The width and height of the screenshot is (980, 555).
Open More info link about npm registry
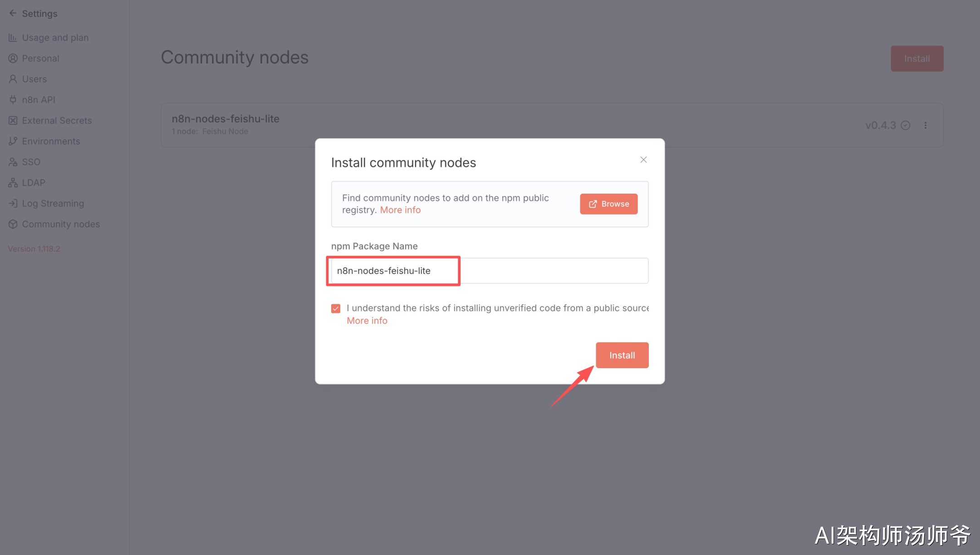pyautogui.click(x=400, y=210)
